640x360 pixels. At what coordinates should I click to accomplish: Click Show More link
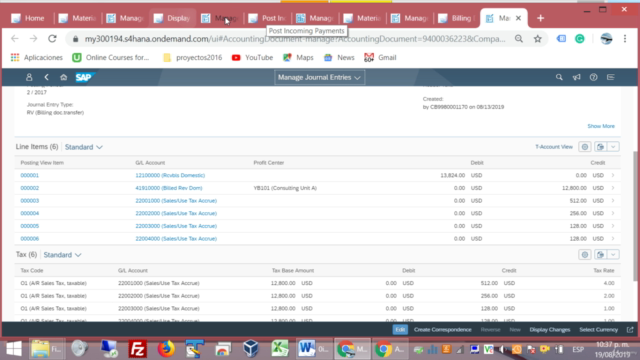(x=601, y=126)
